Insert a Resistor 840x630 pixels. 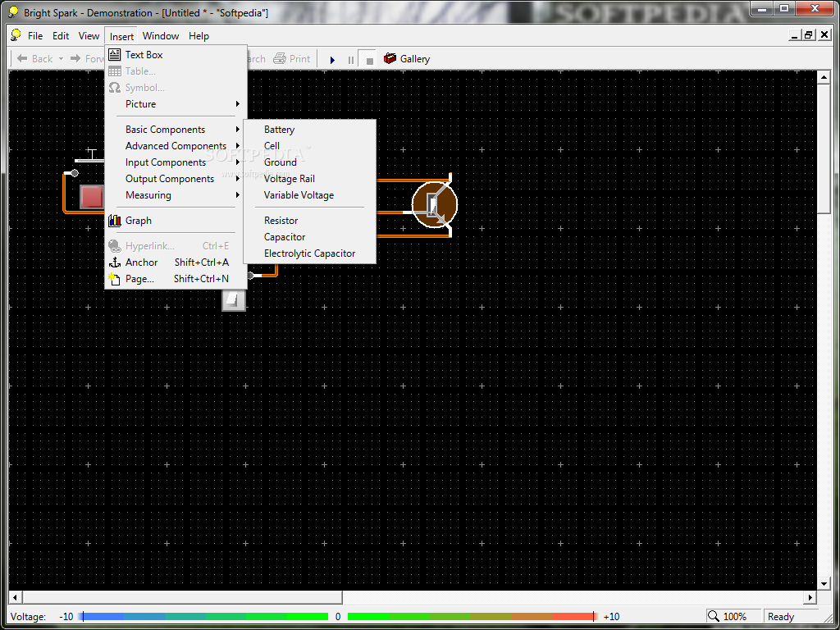click(x=309, y=220)
